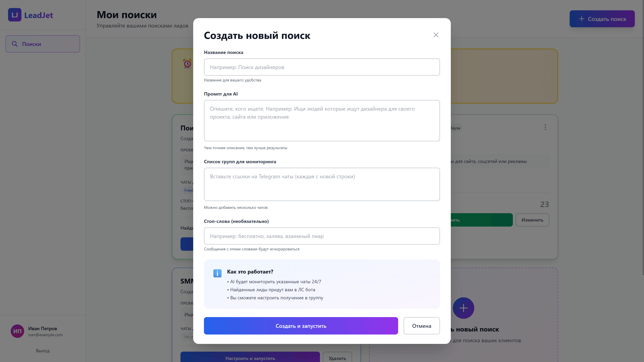
Task: Click Удалить button on SMM card
Action: pyautogui.click(x=337, y=358)
